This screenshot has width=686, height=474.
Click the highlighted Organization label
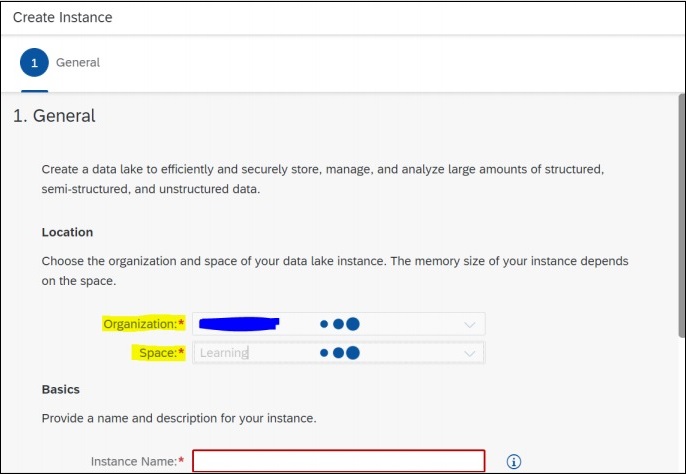coord(144,324)
